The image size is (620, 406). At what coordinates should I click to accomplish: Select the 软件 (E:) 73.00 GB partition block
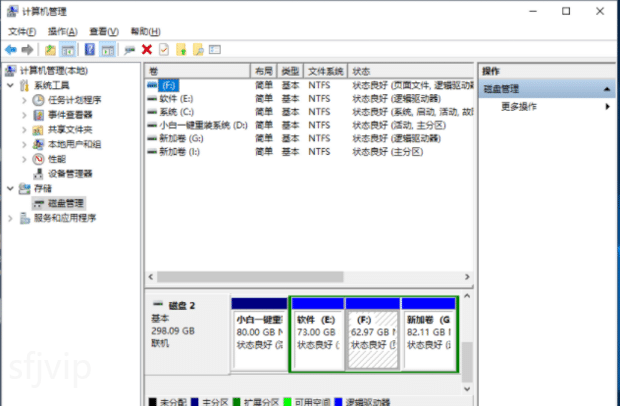[316, 332]
